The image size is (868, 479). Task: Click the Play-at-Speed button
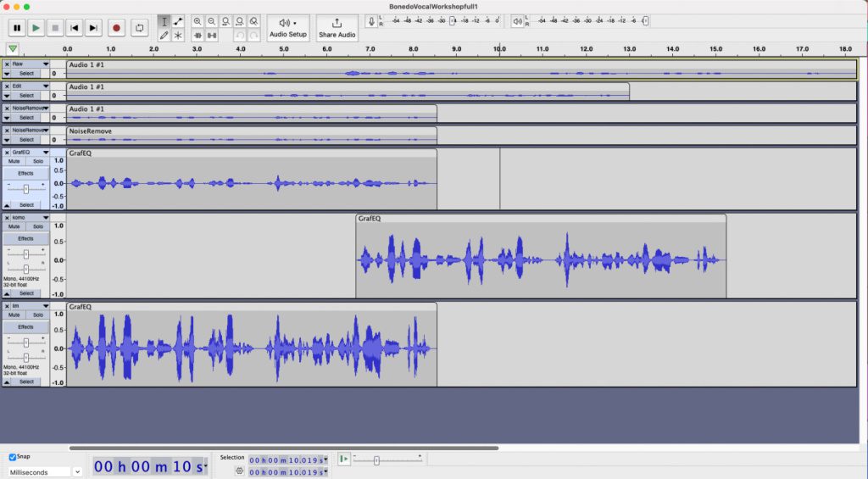pyautogui.click(x=344, y=459)
